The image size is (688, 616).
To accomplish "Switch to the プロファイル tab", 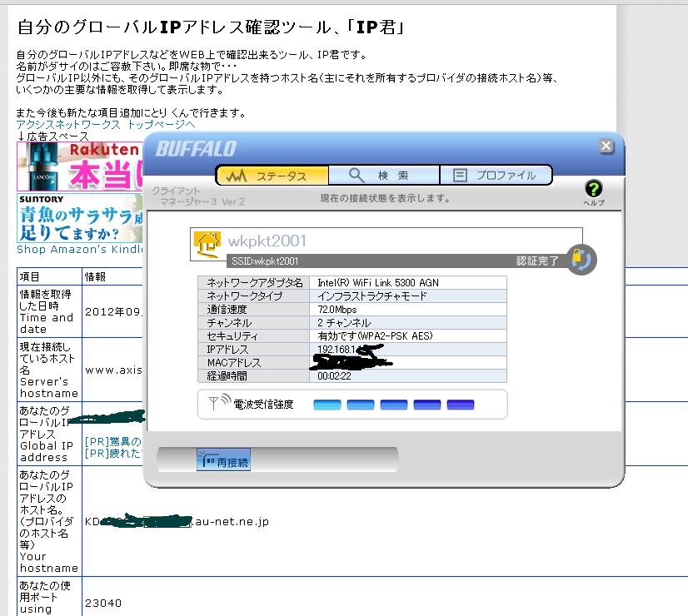I will (496, 176).
